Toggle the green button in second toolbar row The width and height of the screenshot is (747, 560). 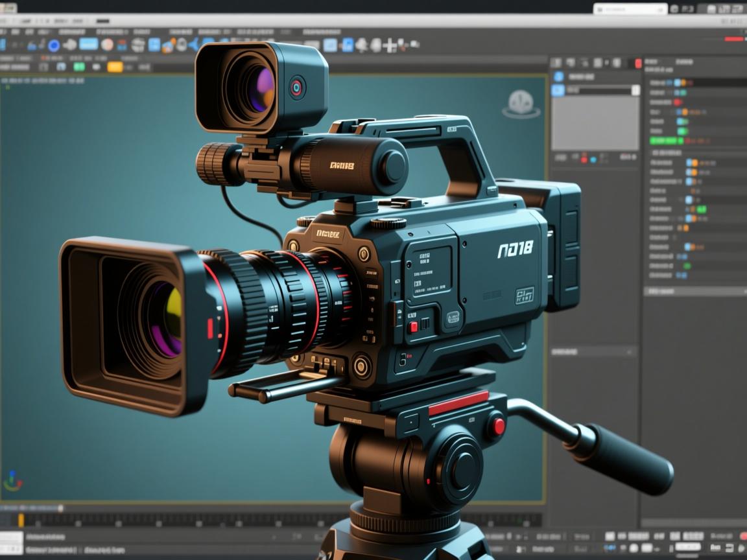click(x=79, y=67)
